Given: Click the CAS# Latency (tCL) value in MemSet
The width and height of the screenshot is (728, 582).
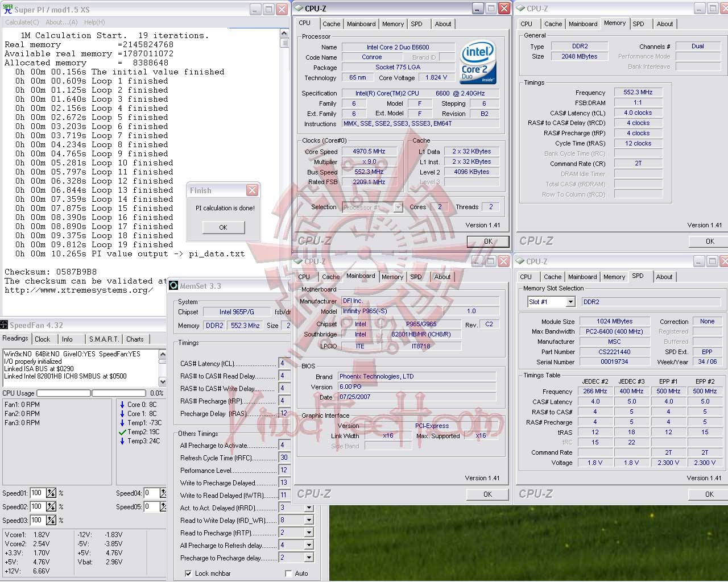Looking at the screenshot, I should coord(284,363).
